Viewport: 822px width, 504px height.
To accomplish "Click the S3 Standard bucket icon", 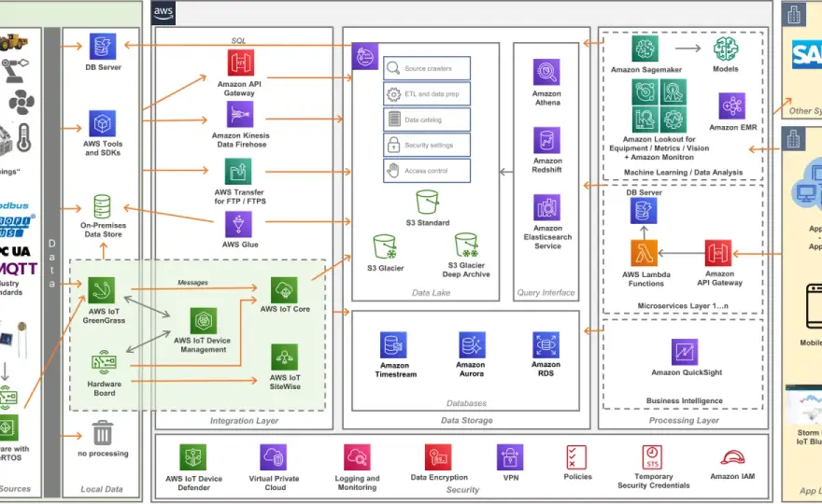I will point(427,203).
